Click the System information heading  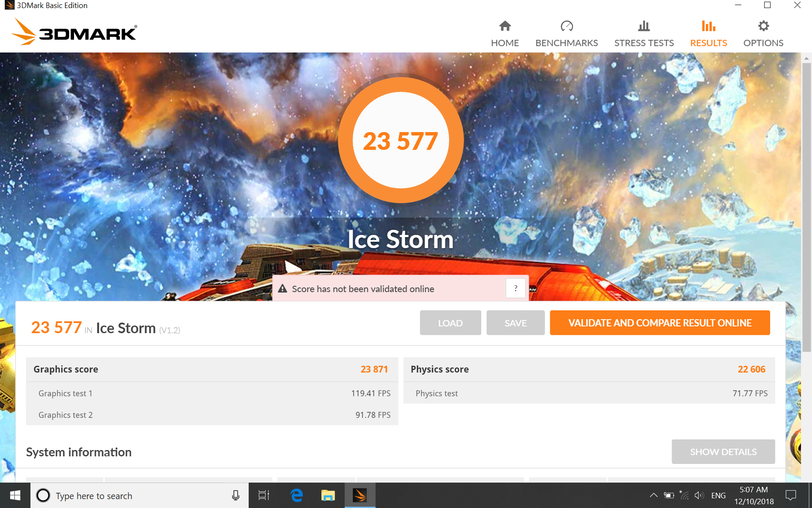79,452
